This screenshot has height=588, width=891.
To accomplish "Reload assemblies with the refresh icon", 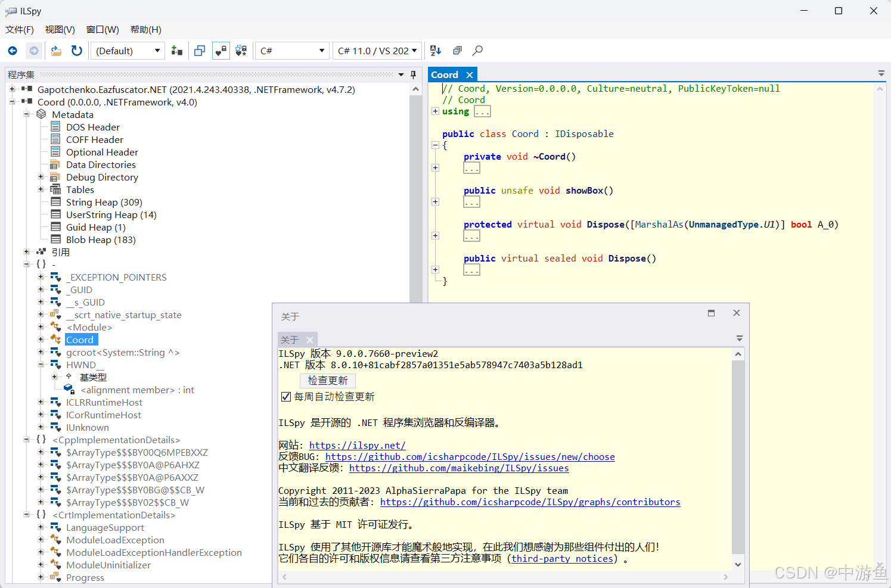I will coord(77,51).
